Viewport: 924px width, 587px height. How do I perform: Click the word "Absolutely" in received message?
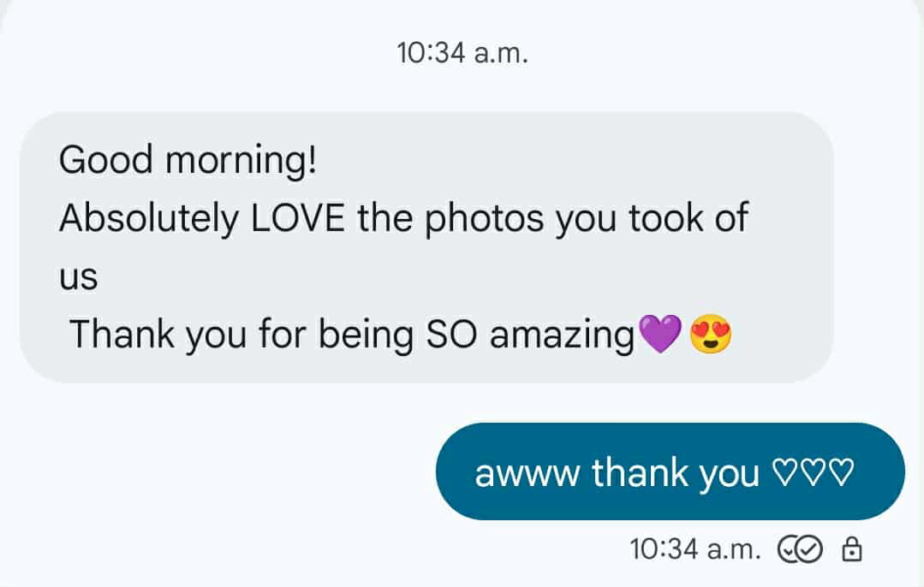click(x=149, y=219)
